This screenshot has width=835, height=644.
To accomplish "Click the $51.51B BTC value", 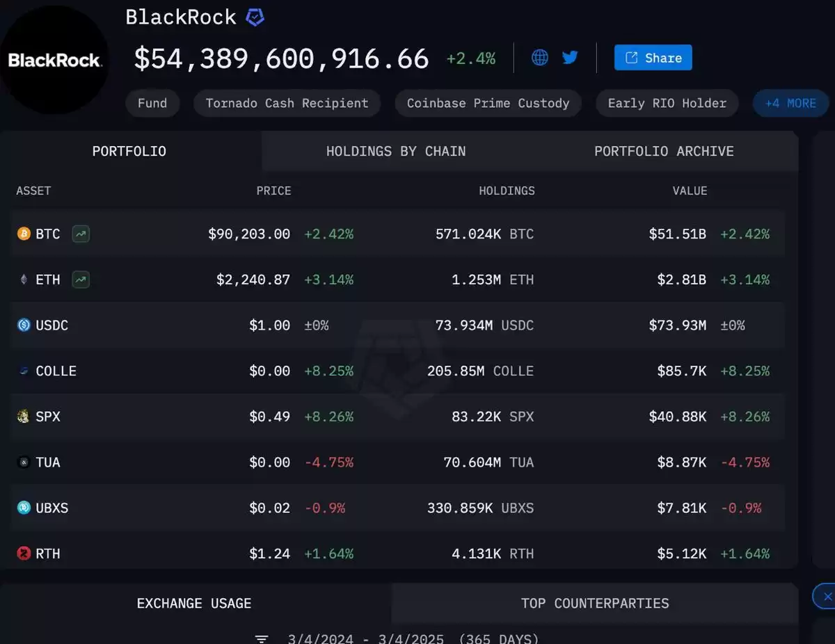I will pyautogui.click(x=678, y=234).
